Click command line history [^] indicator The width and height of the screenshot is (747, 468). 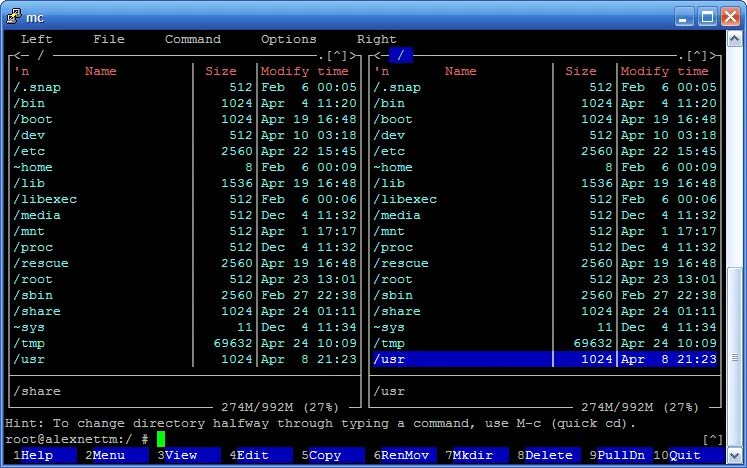coord(713,439)
